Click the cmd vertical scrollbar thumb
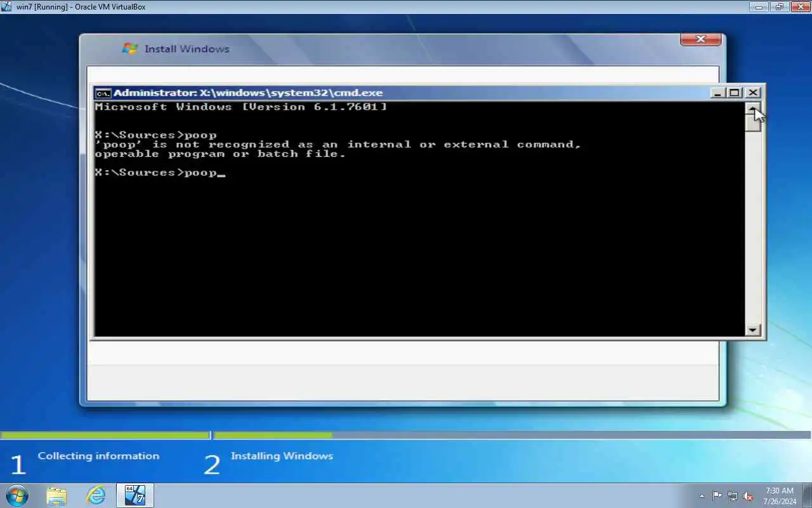Viewport: 812px width, 508px height. 753,123
